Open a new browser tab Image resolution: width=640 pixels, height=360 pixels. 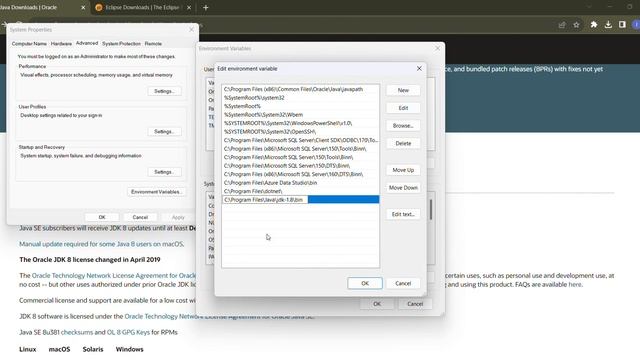tap(206, 7)
